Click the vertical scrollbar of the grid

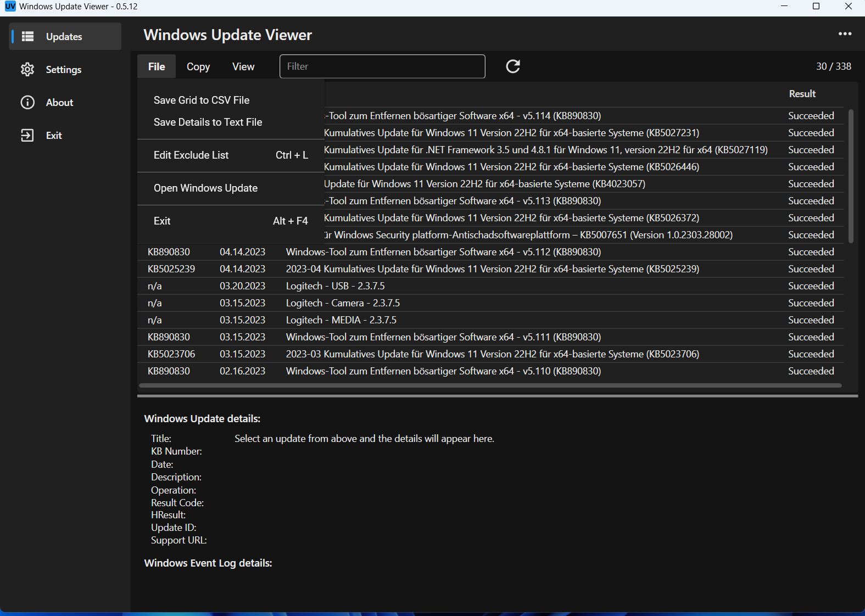tap(851, 176)
